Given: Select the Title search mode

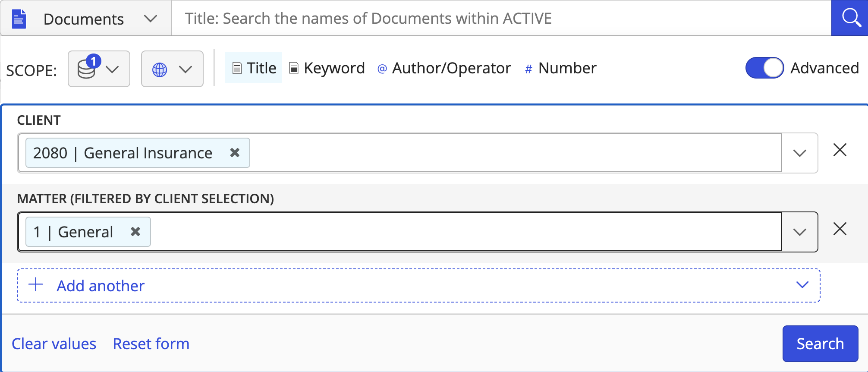Looking at the screenshot, I should (x=254, y=68).
